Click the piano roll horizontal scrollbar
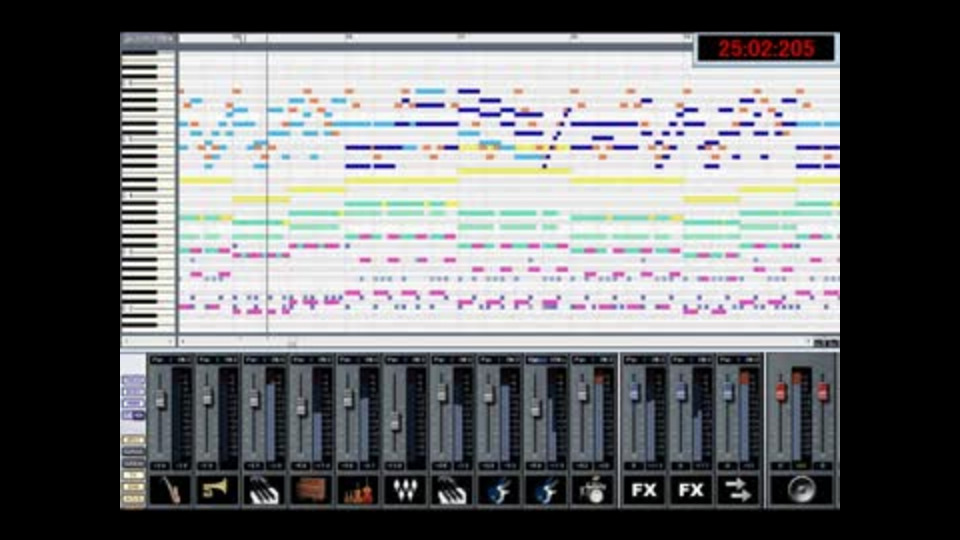The height and width of the screenshot is (540, 960). click(x=495, y=342)
